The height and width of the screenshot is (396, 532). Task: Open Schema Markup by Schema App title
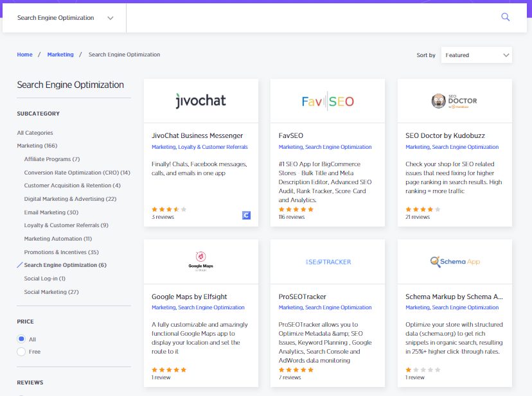pos(454,297)
